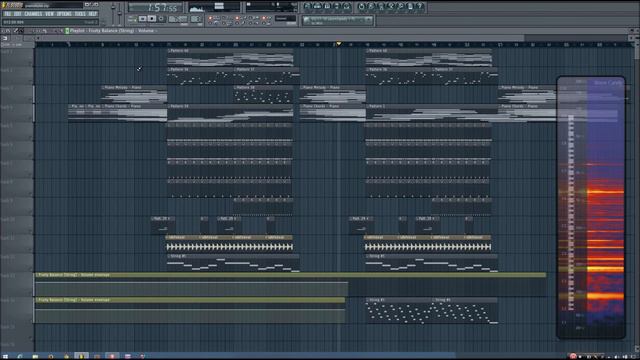Viewport: 640px width, 360px height.
Task: Toggle mute LED on Track 1
Action: point(31,62)
